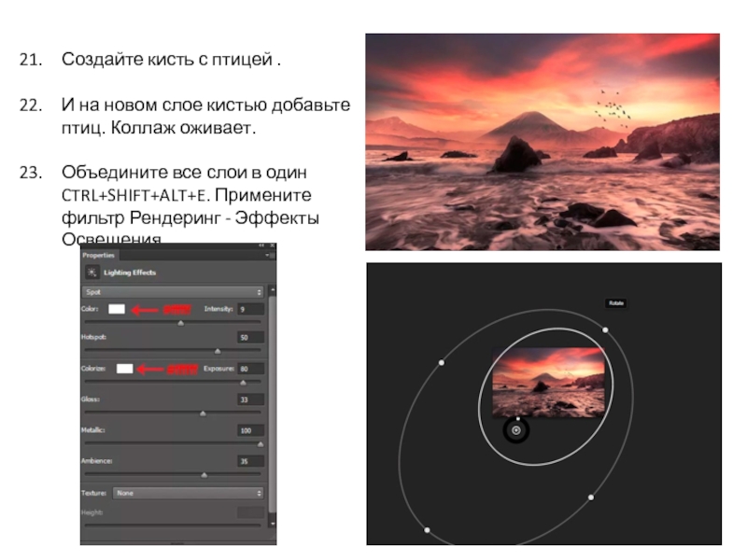Click the Properties panel scroll down arrow
This screenshot has height=560, width=747.
[x=273, y=524]
